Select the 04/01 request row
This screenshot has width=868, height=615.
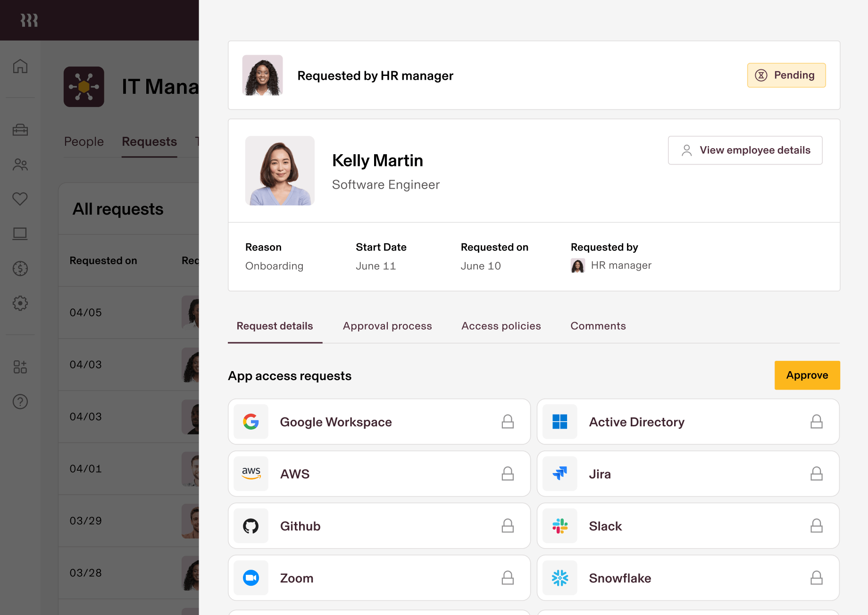[129, 469]
